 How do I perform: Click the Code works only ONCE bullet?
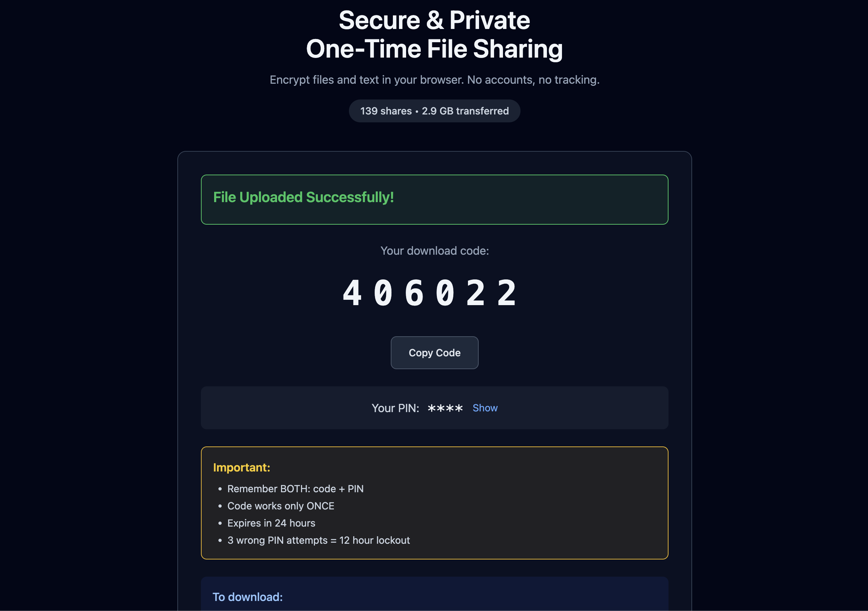point(281,506)
